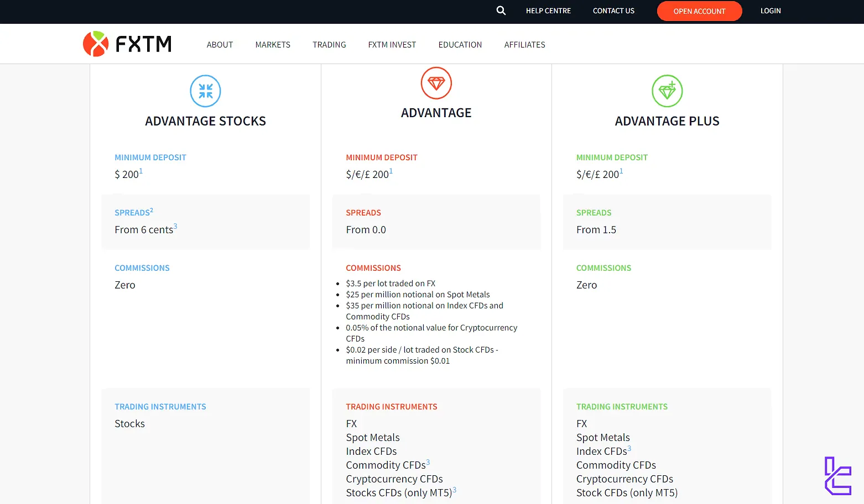Click the FXTM logo
Viewport: 864px width, 504px height.
tap(127, 44)
